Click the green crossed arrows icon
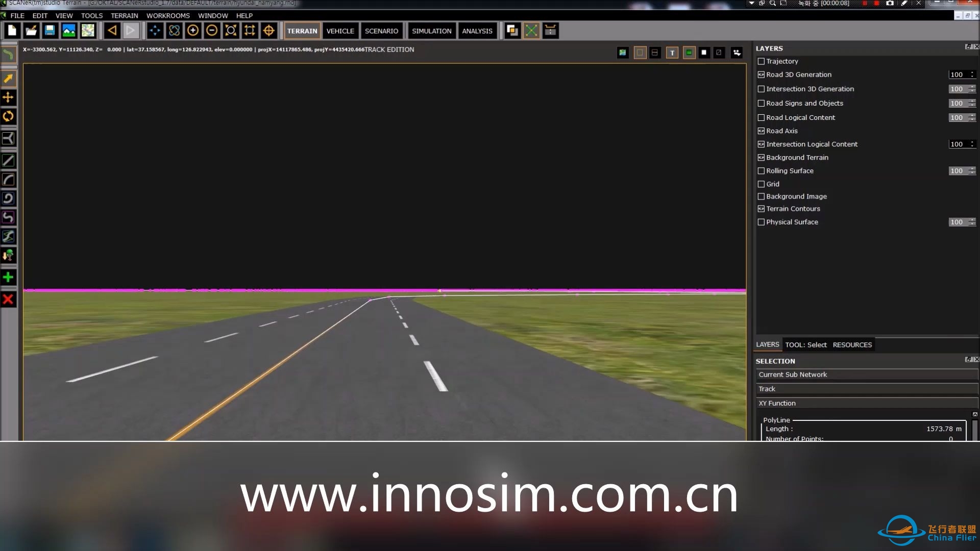Screen dimensions: 980x551 tap(531, 31)
